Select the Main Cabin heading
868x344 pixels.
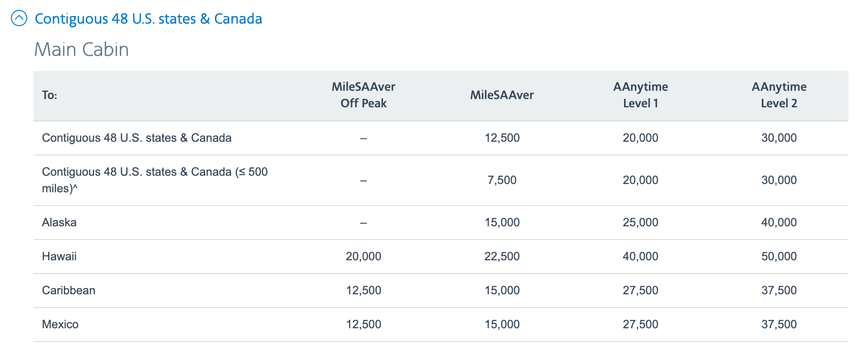81,49
